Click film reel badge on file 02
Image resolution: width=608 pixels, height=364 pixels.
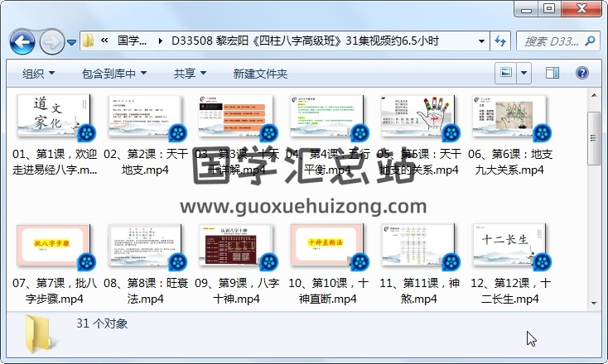(178, 133)
